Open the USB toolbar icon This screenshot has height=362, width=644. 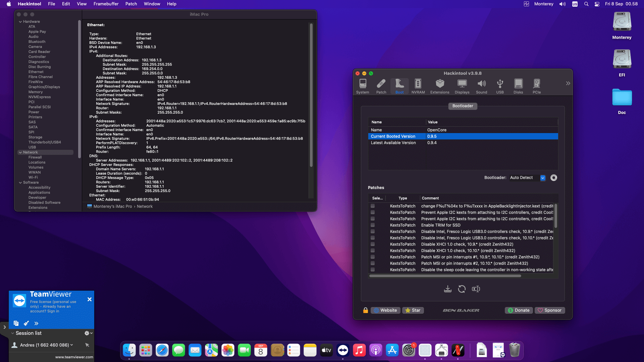coord(500,86)
